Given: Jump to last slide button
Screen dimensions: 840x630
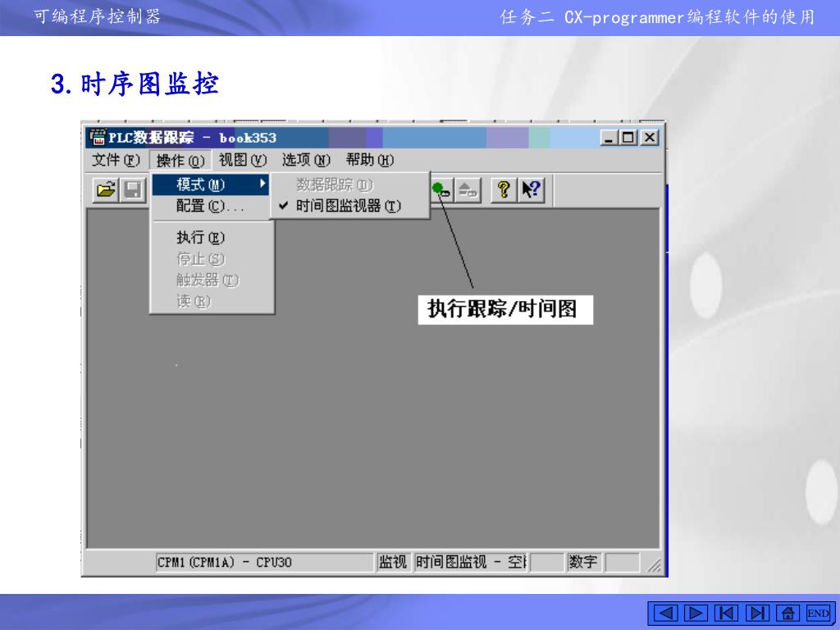Looking at the screenshot, I should click(756, 613).
